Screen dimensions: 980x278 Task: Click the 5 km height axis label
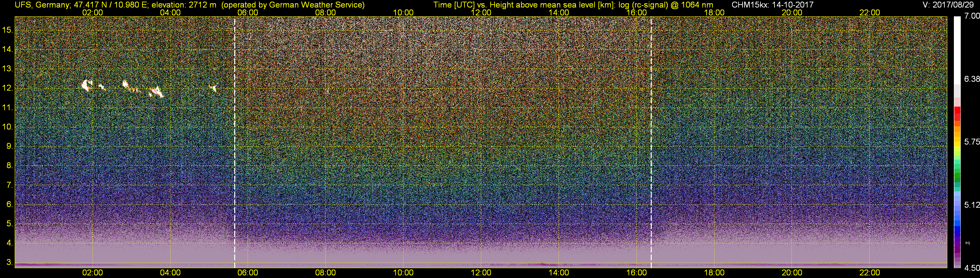(x=9, y=223)
